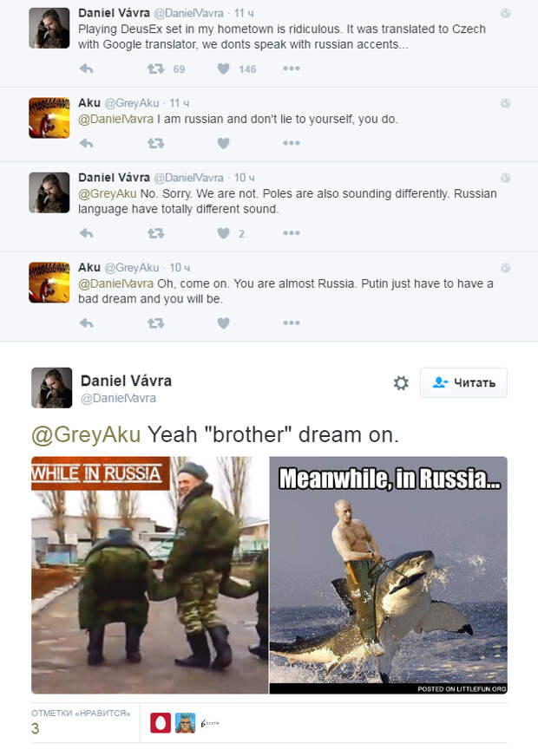
Task: Like the tweet about Poles sounding differently
Action: click(x=223, y=233)
